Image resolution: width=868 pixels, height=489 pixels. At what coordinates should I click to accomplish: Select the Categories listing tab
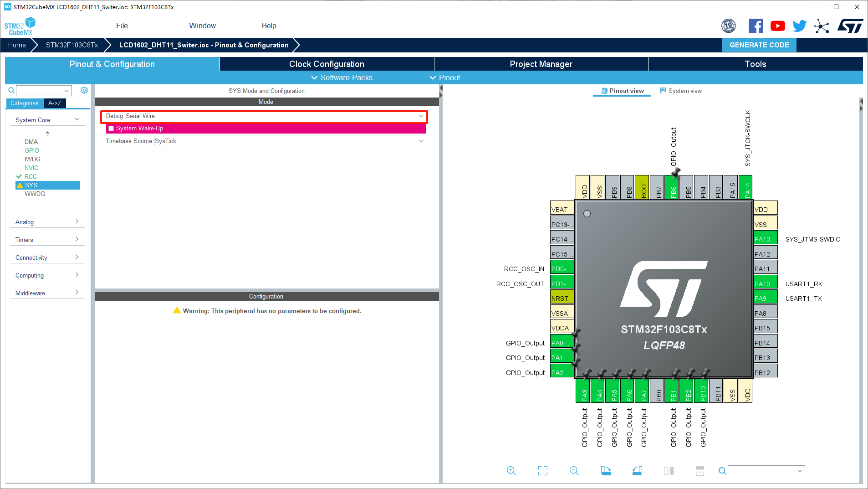click(x=25, y=103)
